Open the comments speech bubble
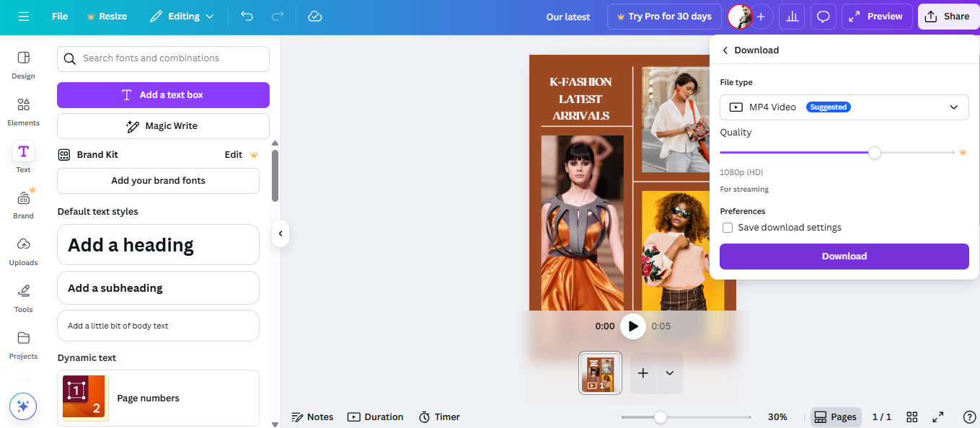 [823, 17]
